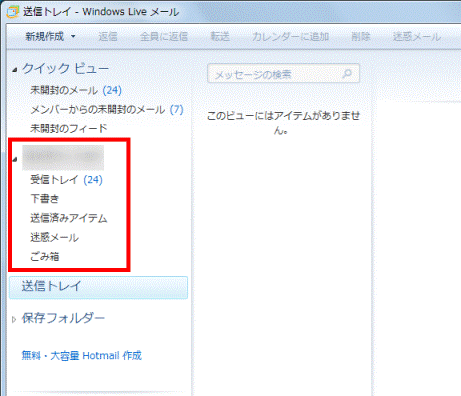Open the ごみ箱 folder
The width and height of the screenshot is (461, 396).
(45, 256)
